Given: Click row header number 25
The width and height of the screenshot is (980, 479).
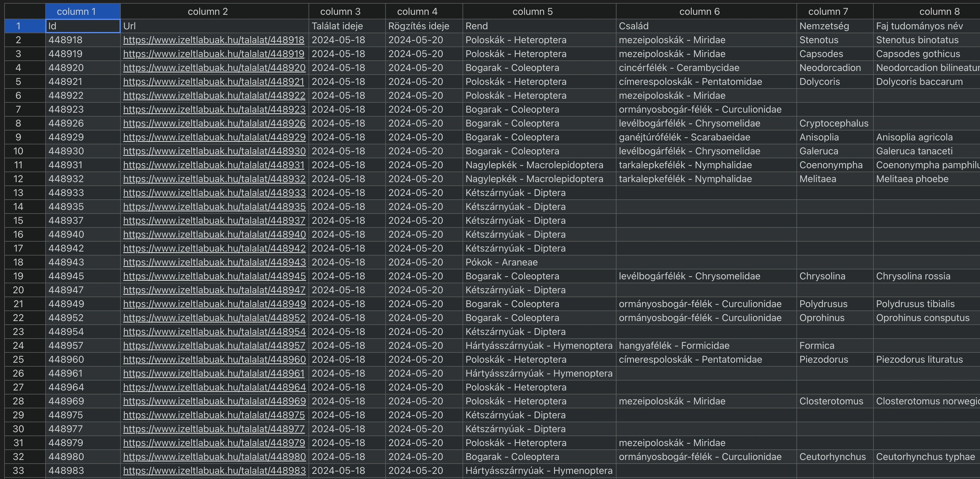Looking at the screenshot, I should tap(18, 359).
